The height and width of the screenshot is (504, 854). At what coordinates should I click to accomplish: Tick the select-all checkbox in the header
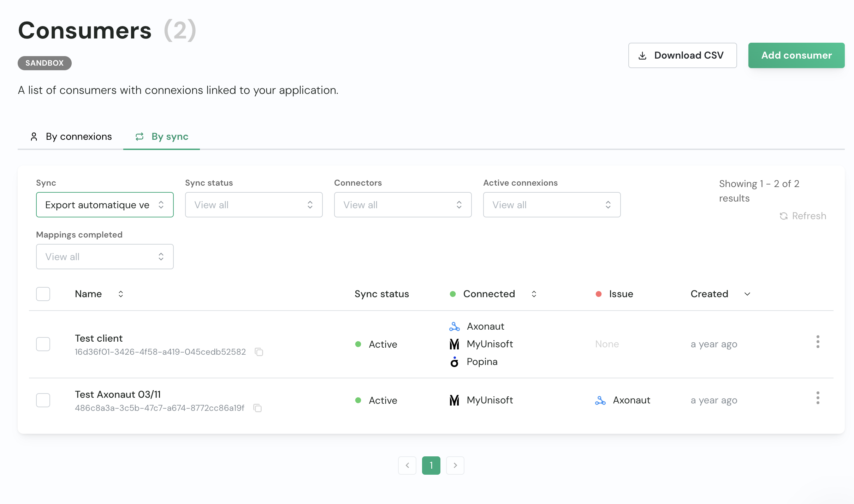point(43,294)
